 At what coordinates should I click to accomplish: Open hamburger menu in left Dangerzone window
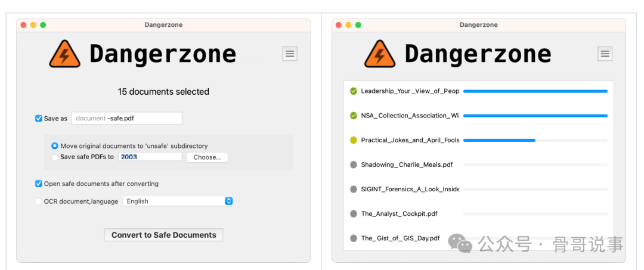[290, 54]
